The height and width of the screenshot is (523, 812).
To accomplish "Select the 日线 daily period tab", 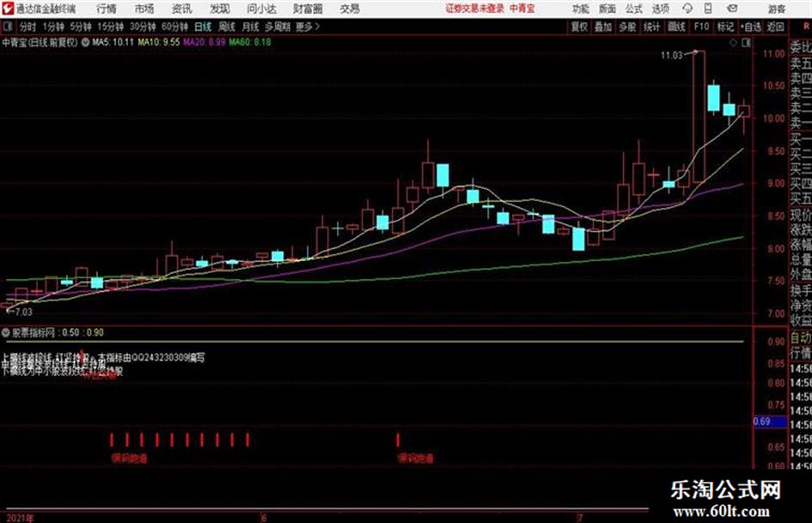I will click(203, 27).
